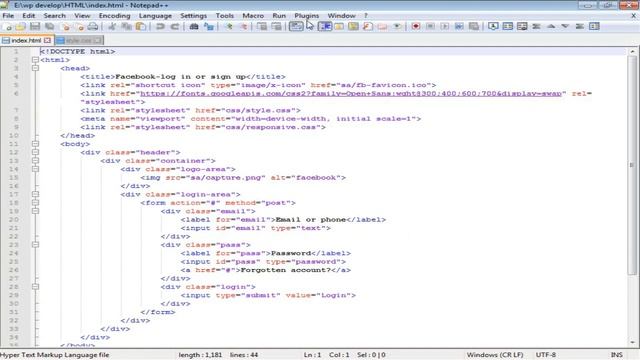Collapse the head block on line 3

click(36, 68)
